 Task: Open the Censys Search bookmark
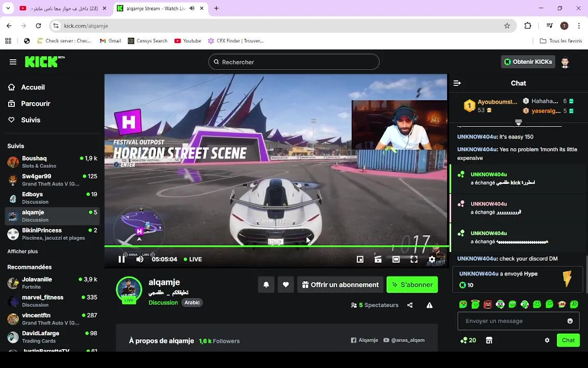[x=148, y=40]
